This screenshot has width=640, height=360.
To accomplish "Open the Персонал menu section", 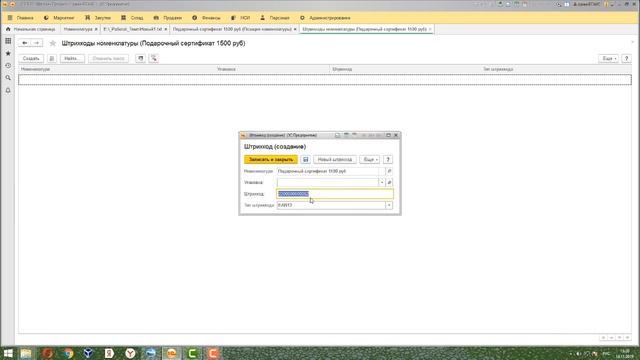I will tap(275, 18).
